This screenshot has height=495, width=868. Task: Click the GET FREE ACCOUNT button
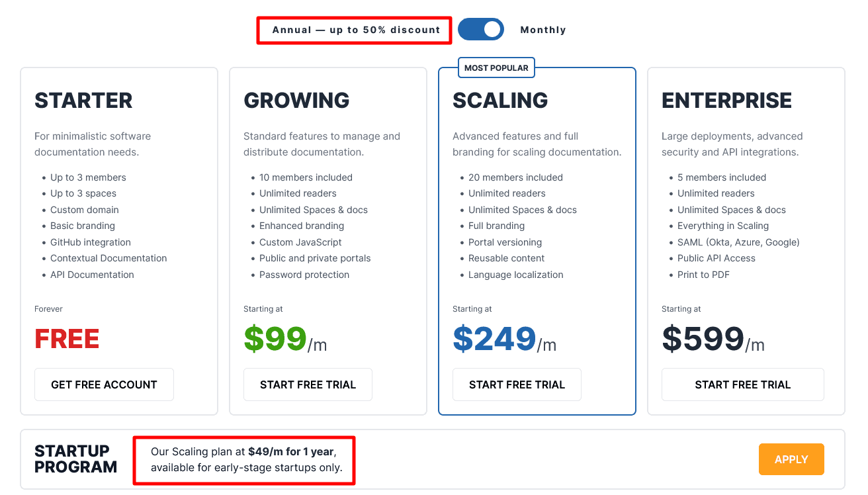104,384
